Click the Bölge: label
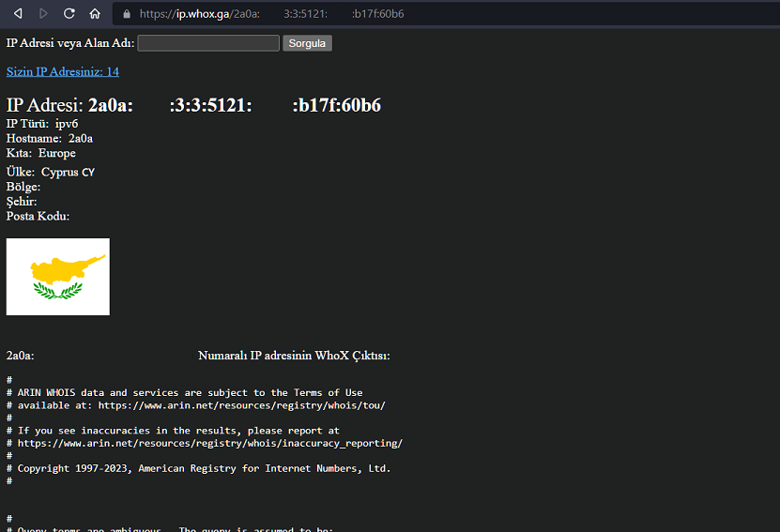The height and width of the screenshot is (532, 780). coord(23,187)
